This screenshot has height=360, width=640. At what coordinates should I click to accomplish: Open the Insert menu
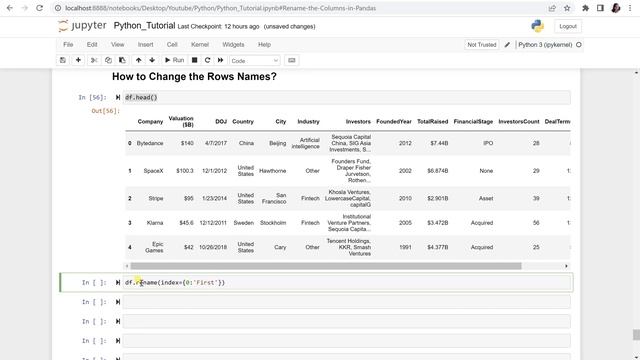pyautogui.click(x=145, y=44)
